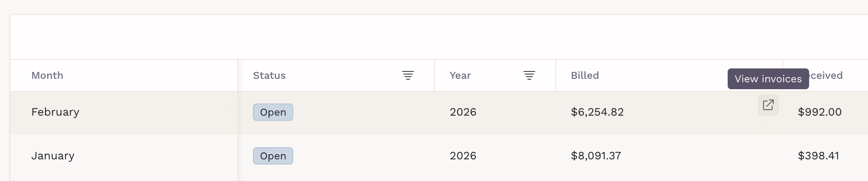Click the $398.41 received amount
This screenshot has width=868, height=181.
pyautogui.click(x=818, y=156)
